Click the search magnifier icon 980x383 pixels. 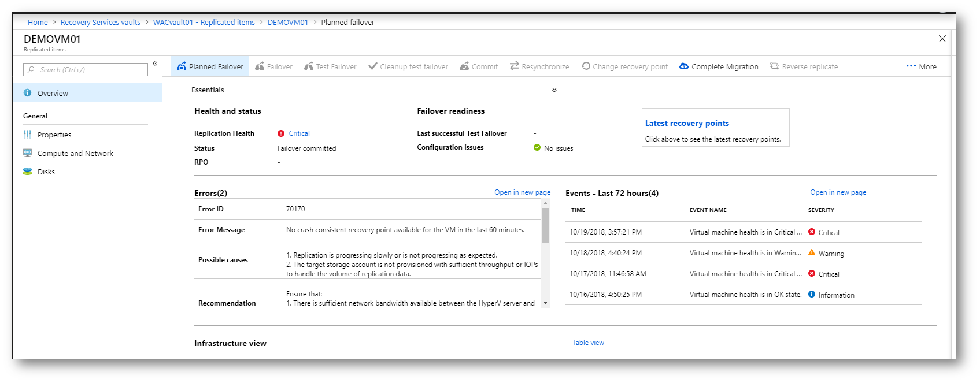[31, 70]
